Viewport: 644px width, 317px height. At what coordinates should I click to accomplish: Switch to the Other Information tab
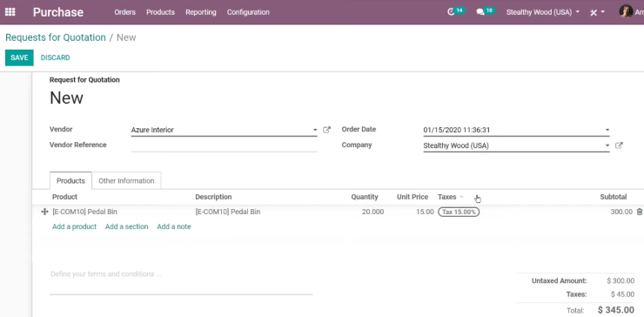coord(126,181)
